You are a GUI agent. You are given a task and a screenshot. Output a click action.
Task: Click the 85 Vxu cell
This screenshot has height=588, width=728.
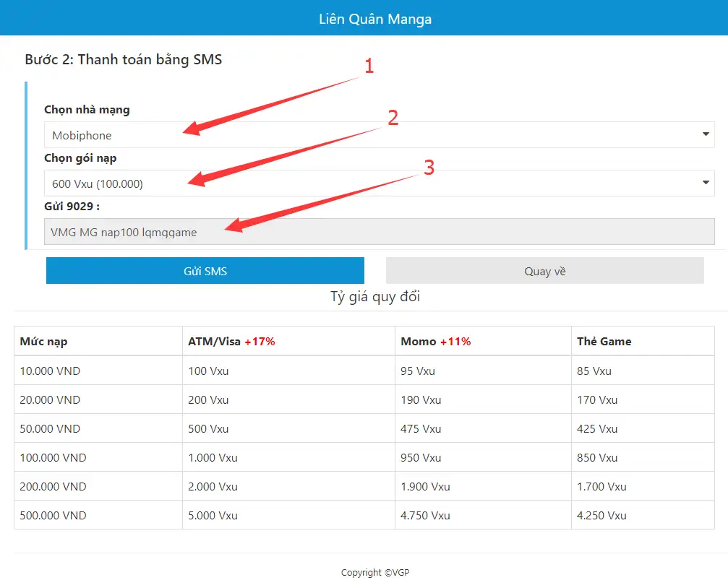click(643, 371)
